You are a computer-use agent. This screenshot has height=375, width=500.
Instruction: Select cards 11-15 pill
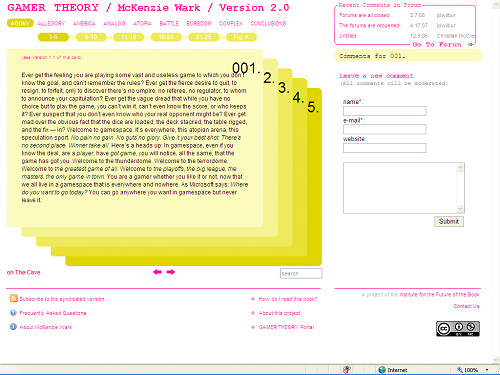tap(128, 37)
